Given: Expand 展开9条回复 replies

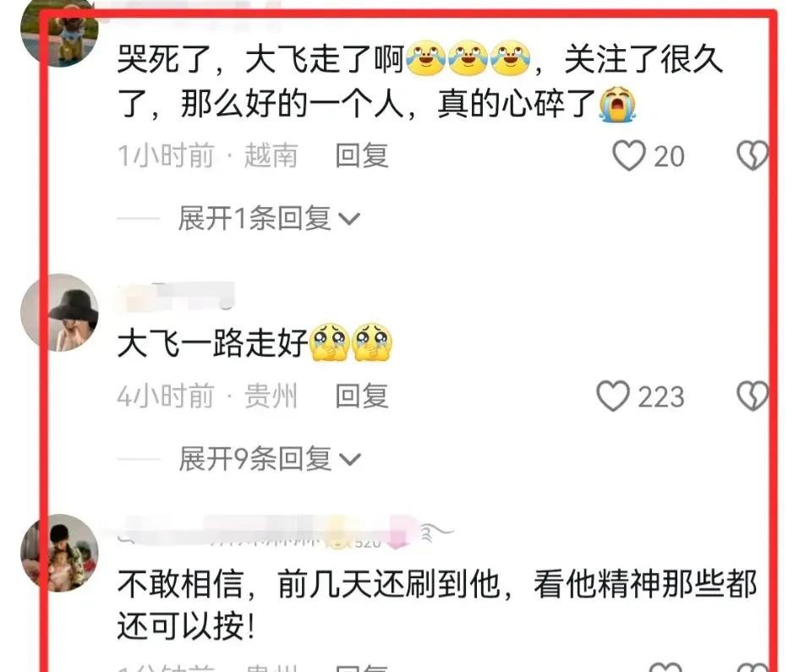Looking at the screenshot, I should (269, 459).
